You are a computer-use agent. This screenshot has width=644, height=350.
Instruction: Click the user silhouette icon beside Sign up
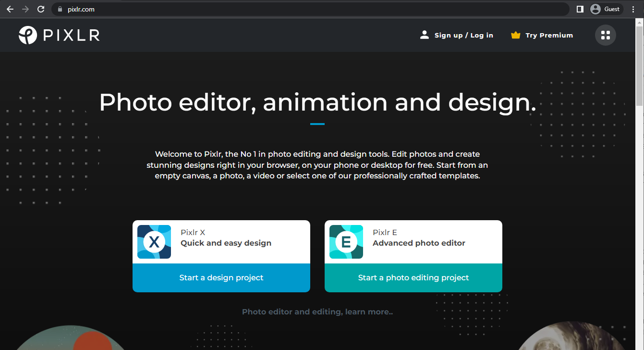click(x=424, y=35)
